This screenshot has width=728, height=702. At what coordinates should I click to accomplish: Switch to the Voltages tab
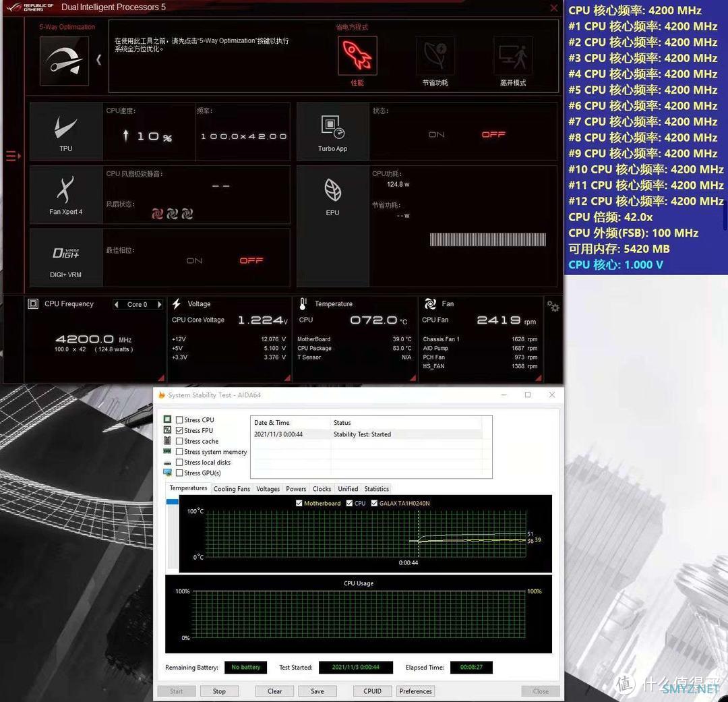pyautogui.click(x=268, y=489)
